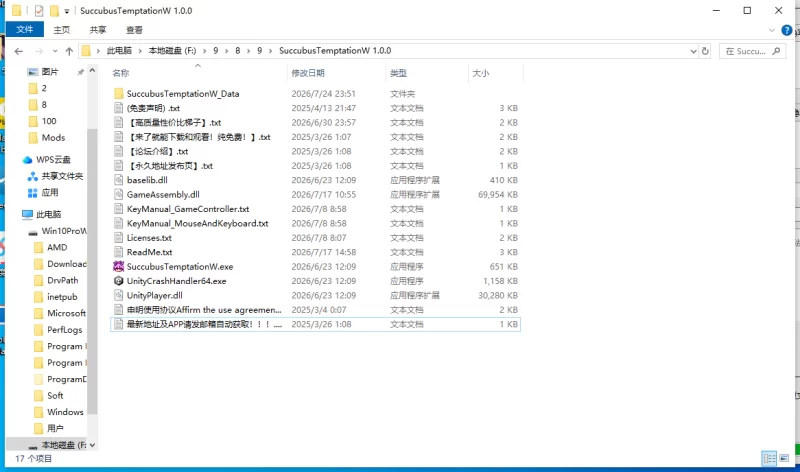800x472 pixels.
Task: Select the 【论坛介绍】.txt file
Action: (x=157, y=152)
